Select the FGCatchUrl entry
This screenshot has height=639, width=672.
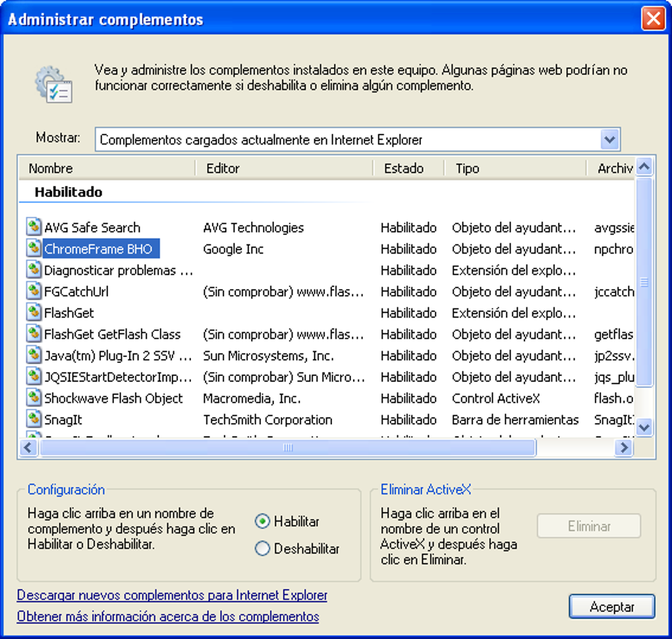(x=76, y=291)
